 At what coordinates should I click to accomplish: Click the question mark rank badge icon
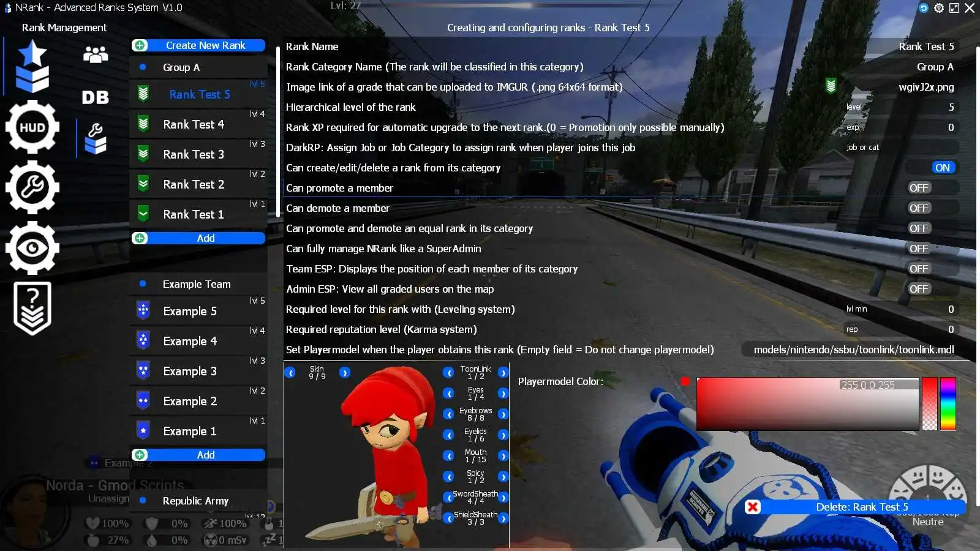(x=32, y=308)
